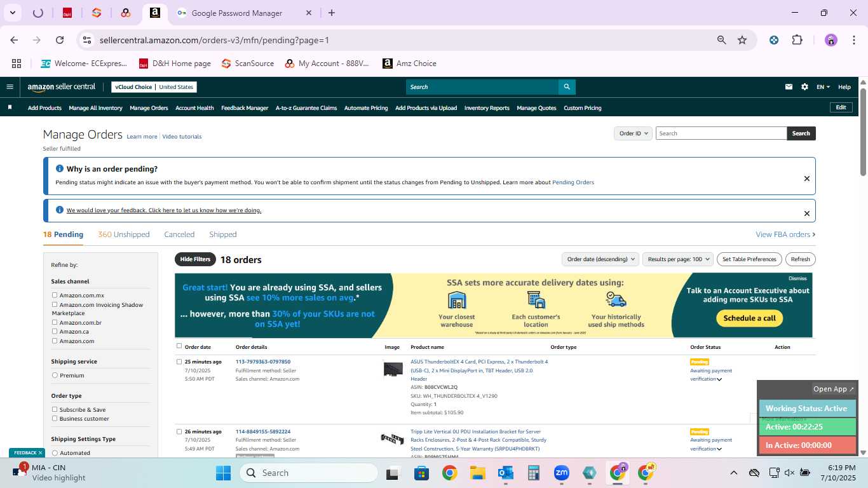Switch to the 360 Unshipped tab
The height and width of the screenshot is (488, 868).
pos(124,234)
